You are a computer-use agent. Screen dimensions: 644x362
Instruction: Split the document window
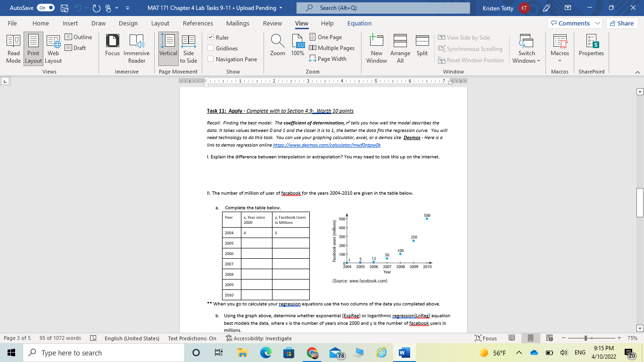point(421,48)
